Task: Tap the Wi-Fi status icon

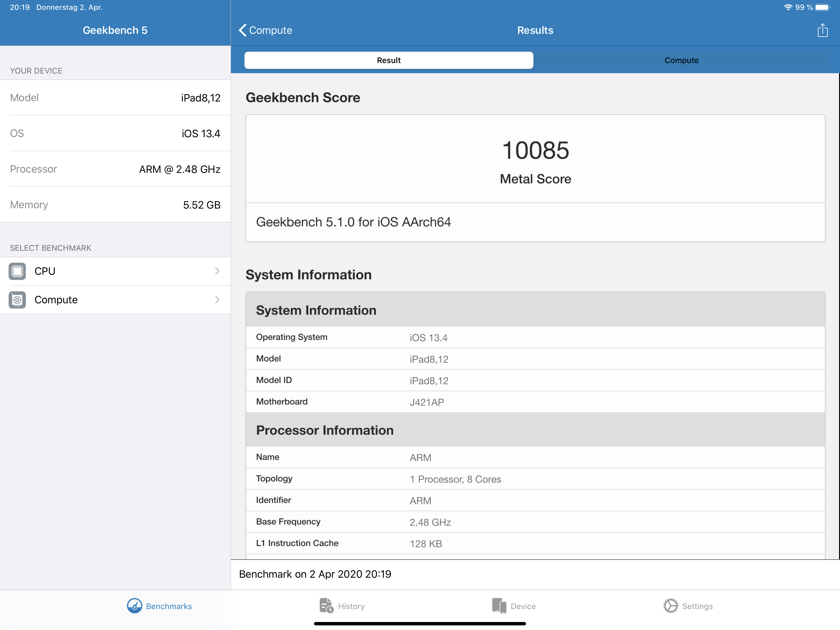Action: tap(788, 8)
